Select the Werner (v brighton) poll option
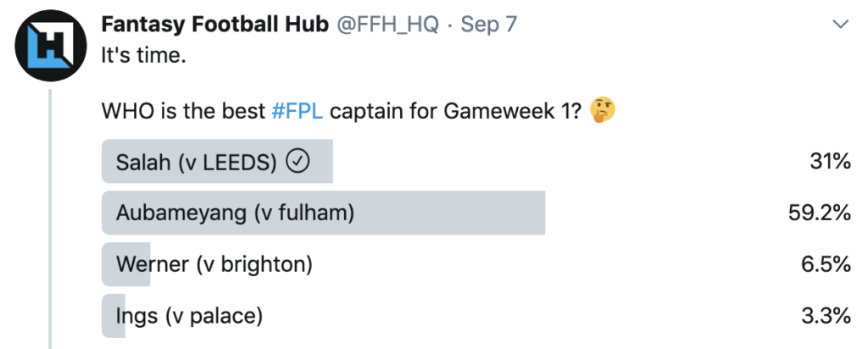Viewport: 868px width, 349px height. 214,264
